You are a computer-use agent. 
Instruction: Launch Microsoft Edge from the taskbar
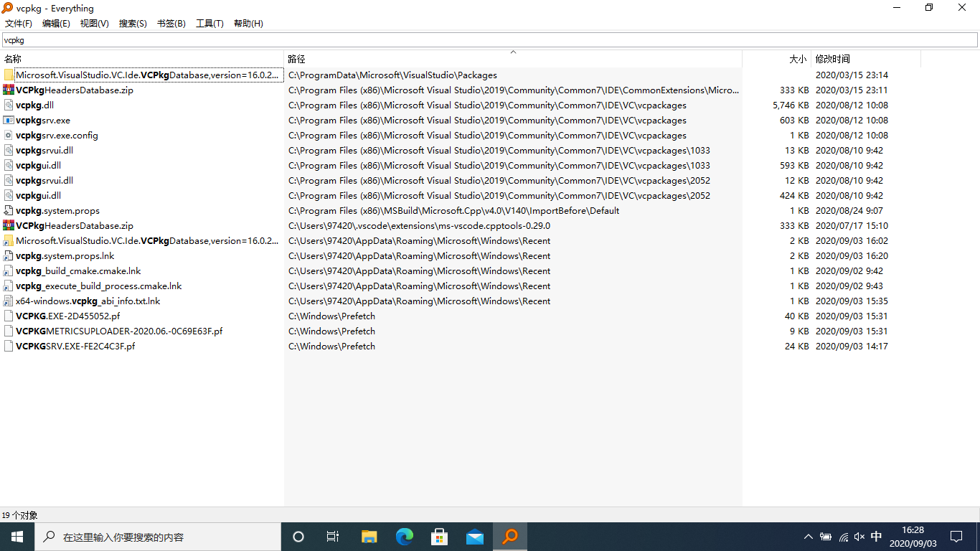coord(405,537)
